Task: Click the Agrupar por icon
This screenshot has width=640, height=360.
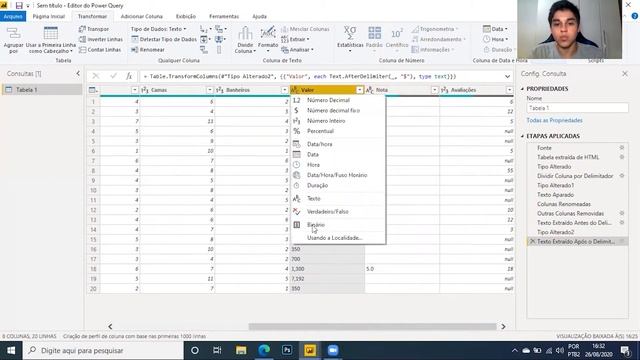Action: [x=13, y=34]
